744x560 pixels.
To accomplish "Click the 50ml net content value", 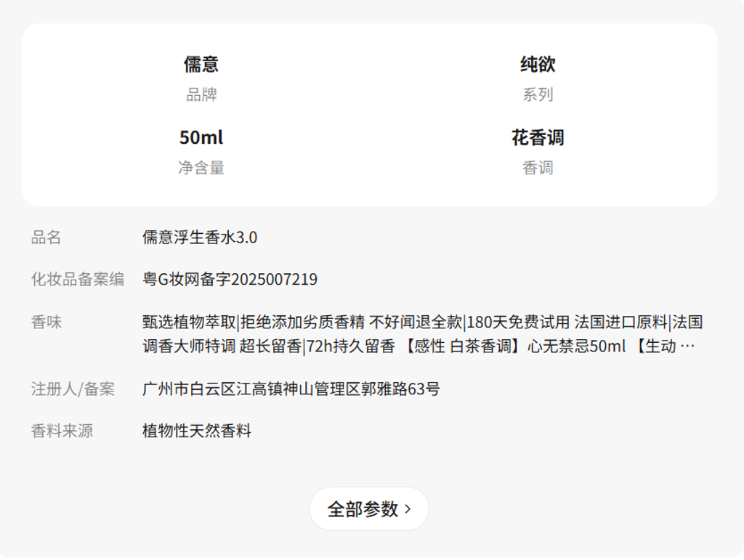I will point(201,137).
